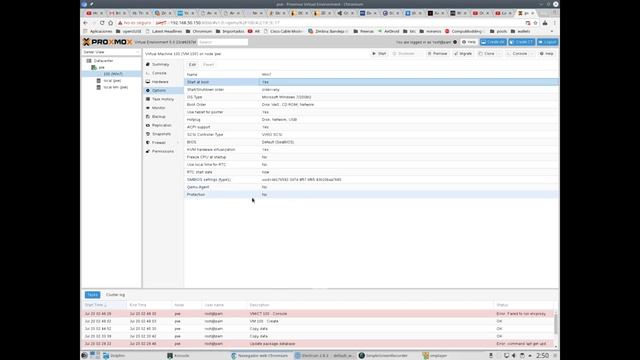Image resolution: width=640 pixels, height=360 pixels.
Task: Click the Help button in top header
Action: point(469,42)
